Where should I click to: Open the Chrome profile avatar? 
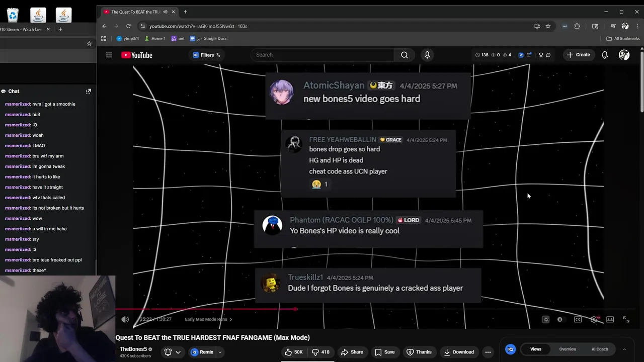(625, 26)
